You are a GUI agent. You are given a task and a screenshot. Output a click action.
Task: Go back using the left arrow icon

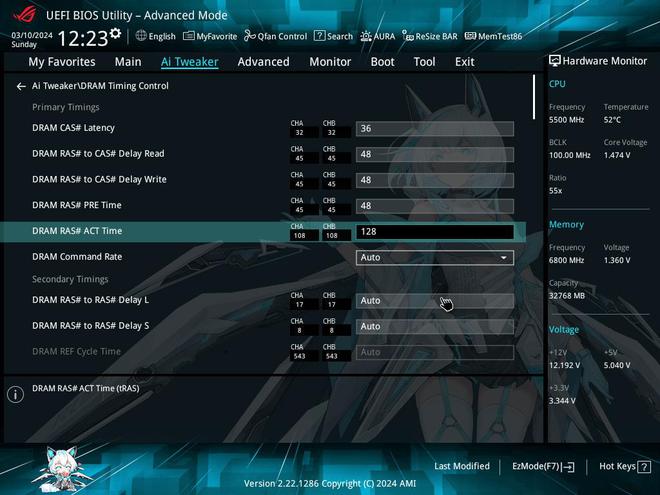coord(21,86)
